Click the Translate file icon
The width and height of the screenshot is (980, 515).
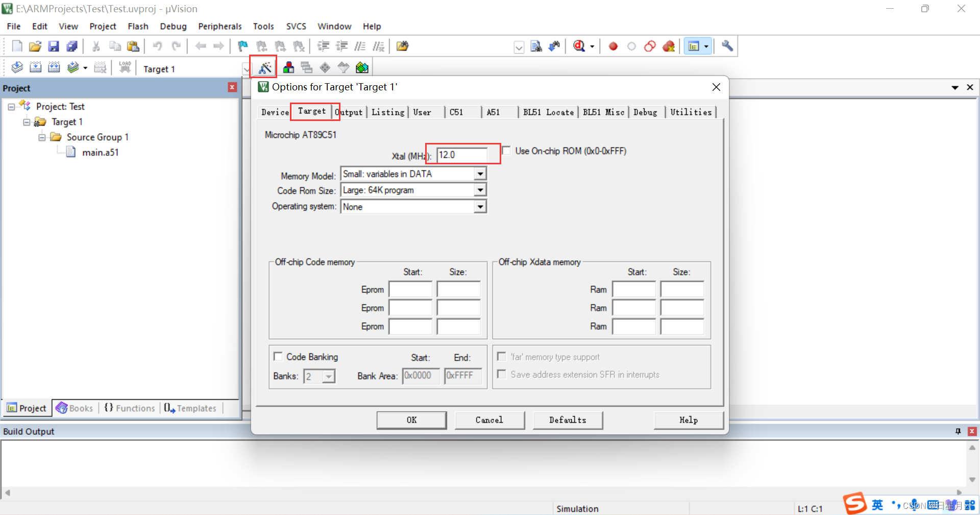point(17,67)
